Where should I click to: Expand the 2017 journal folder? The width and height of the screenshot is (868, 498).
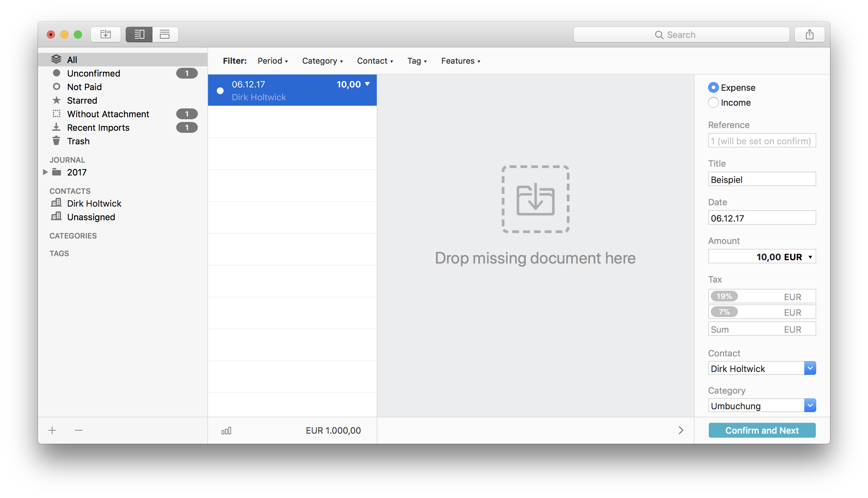point(45,172)
